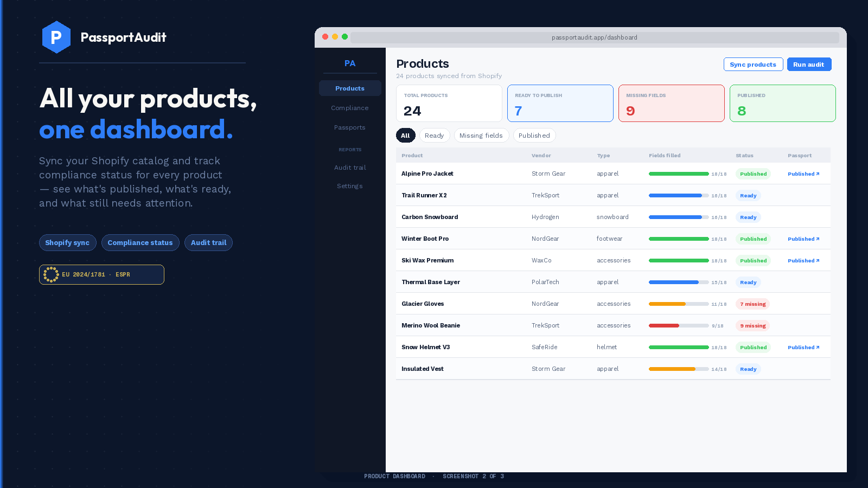
Task: Open Alpine Pro Jacket published passport link
Action: click(803, 174)
